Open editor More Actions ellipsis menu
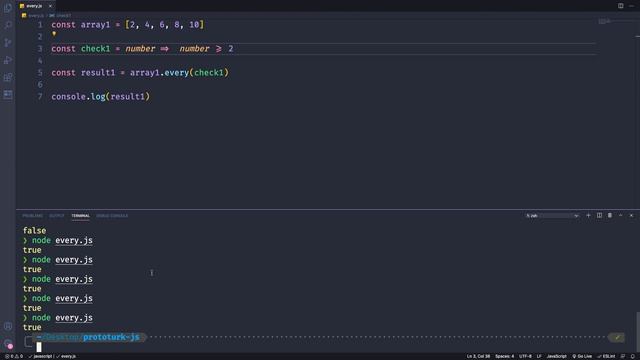Image resolution: width=640 pixels, height=360 pixels. (631, 6)
